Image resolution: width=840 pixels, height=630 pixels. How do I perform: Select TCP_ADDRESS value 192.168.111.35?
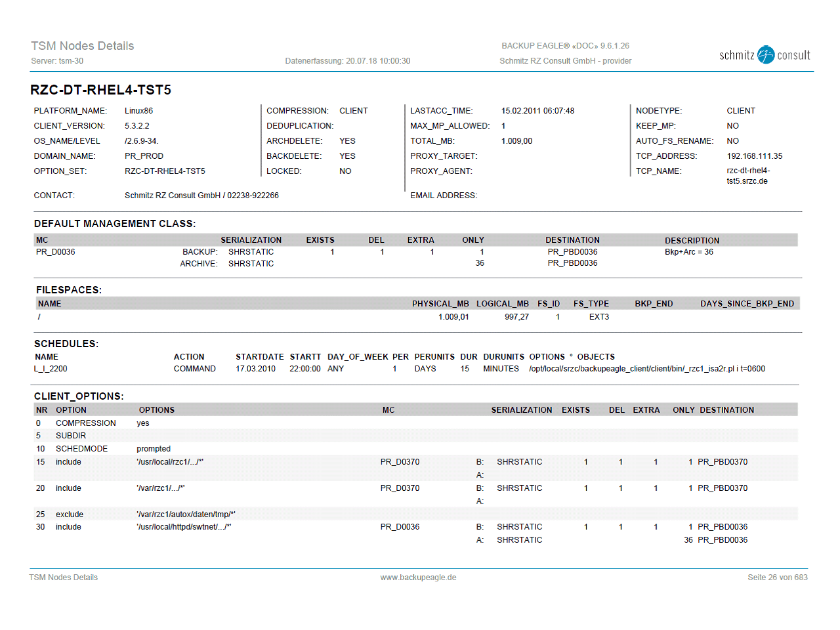[x=754, y=156]
